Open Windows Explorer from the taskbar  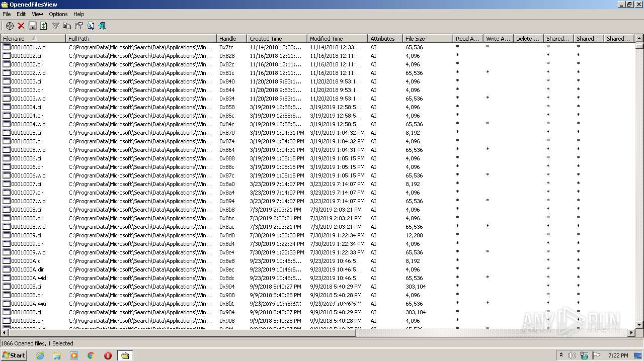point(57,355)
